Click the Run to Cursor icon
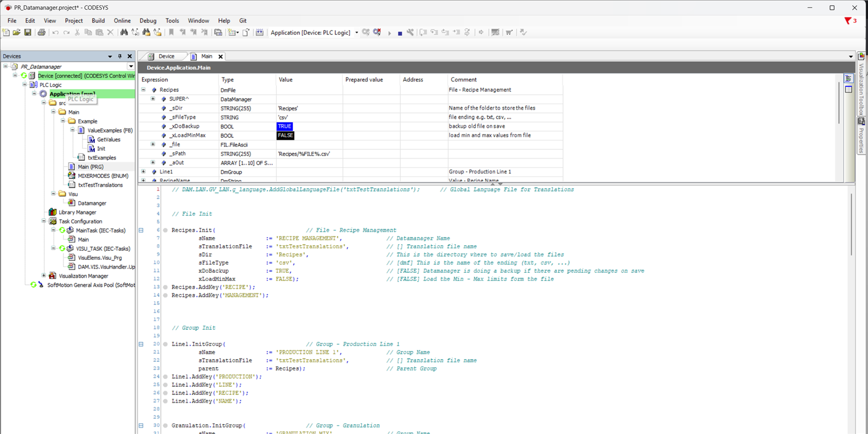868x434 pixels. pyautogui.click(x=456, y=33)
